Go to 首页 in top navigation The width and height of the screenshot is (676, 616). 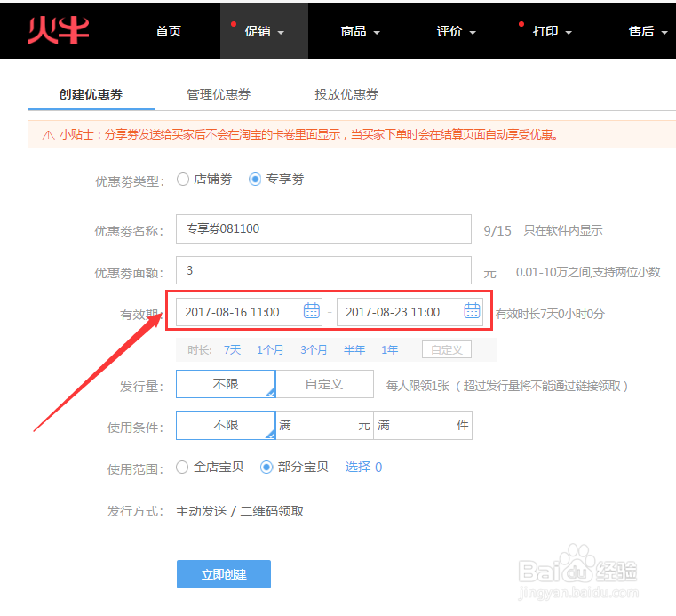169,31
